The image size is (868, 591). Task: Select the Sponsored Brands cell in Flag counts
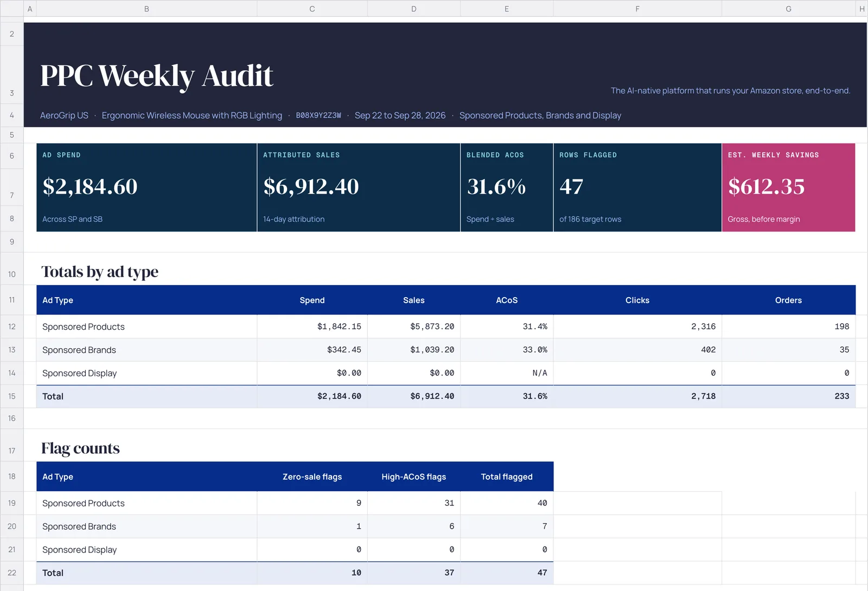click(146, 526)
